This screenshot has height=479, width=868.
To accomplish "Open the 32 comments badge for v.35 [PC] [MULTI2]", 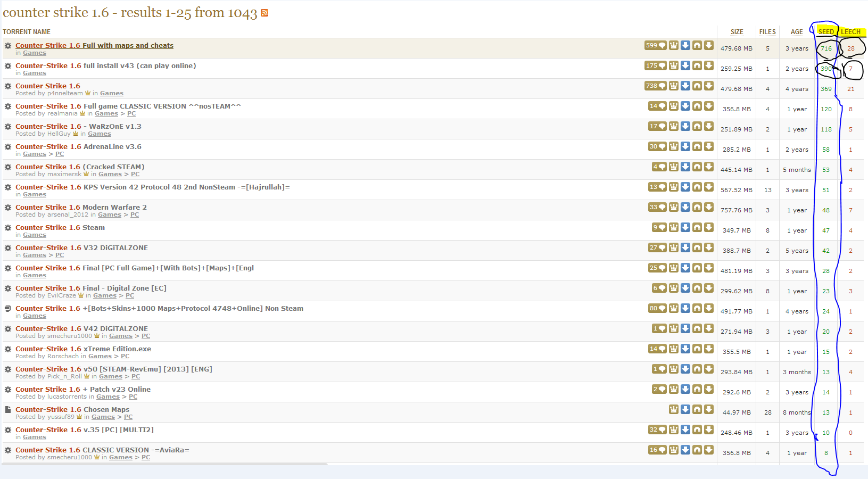I will (x=657, y=430).
